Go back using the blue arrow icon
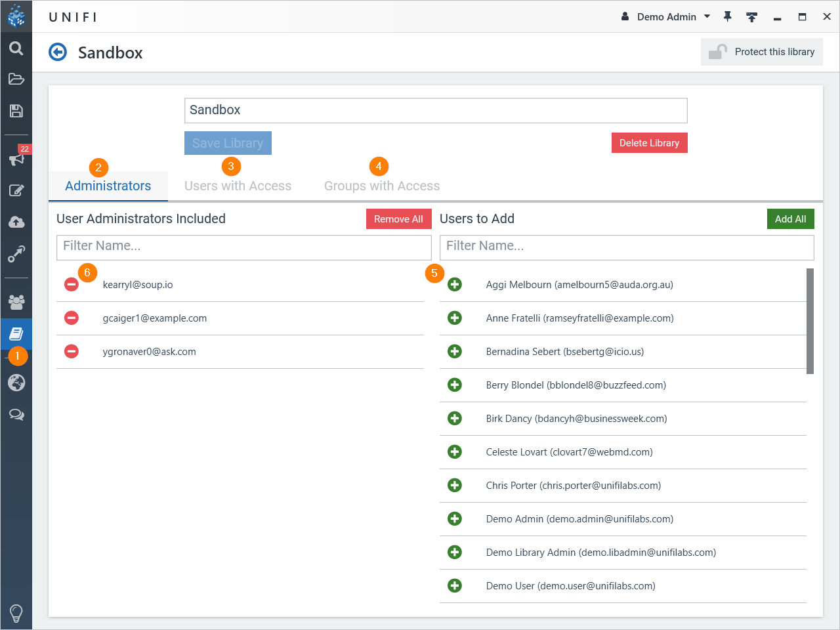Image resolution: width=840 pixels, height=630 pixels. 58,52
